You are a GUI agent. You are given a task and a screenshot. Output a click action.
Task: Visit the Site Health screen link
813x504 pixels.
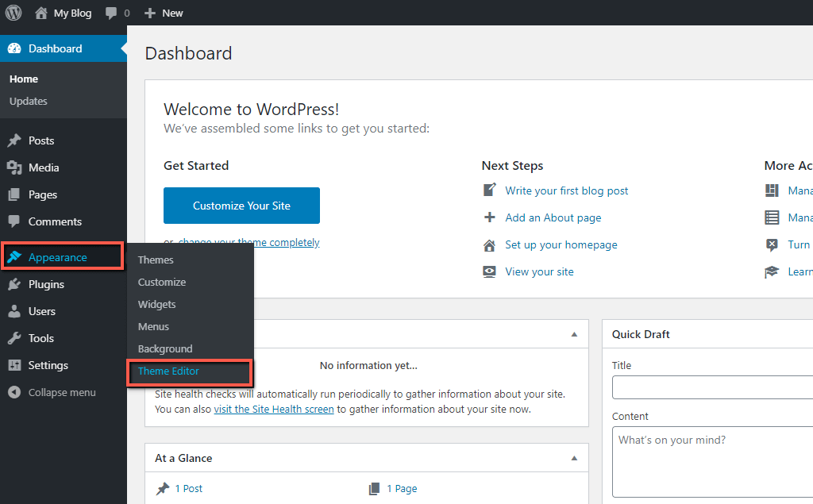tap(274, 409)
